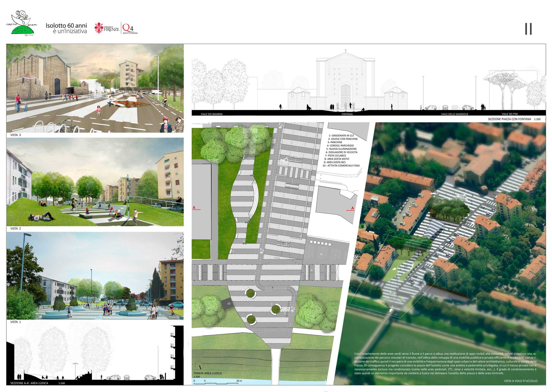
Task: Click legend entry "3- PANCHINE"
Action: (x=335, y=142)
